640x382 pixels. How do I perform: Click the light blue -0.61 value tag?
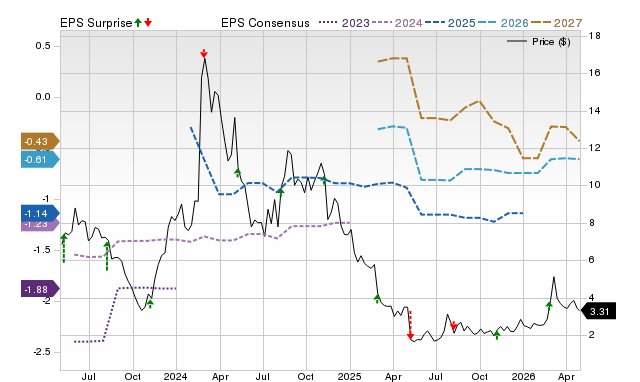click(40, 159)
